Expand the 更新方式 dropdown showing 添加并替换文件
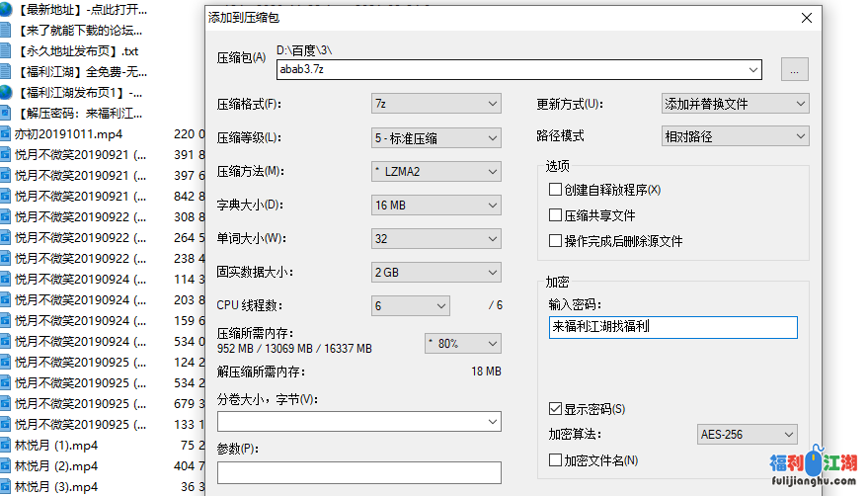Screen dimensions: 868x496 pos(735,104)
